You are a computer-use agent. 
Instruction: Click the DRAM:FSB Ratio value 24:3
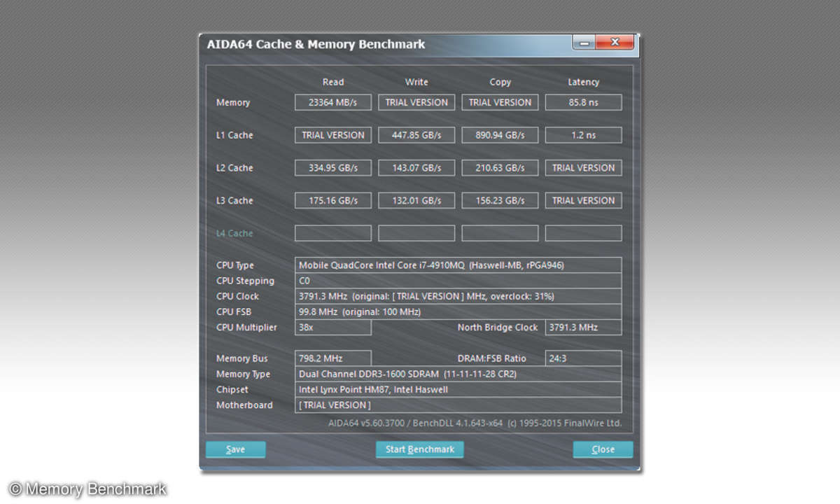point(583,358)
